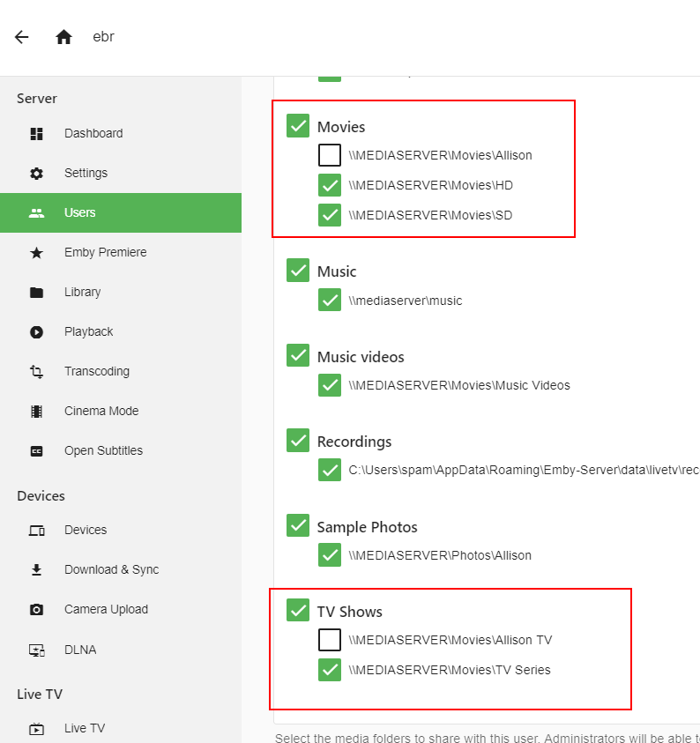Viewport: 700px width, 743px height.
Task: Uncheck the Music library checkbox
Action: coord(298,271)
